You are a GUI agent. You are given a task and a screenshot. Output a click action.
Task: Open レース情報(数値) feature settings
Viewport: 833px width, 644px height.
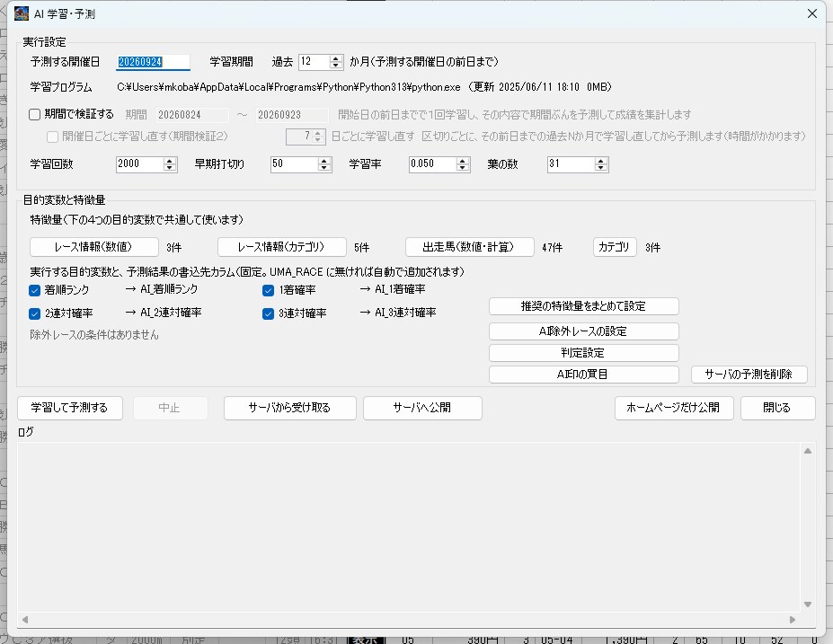click(94, 247)
